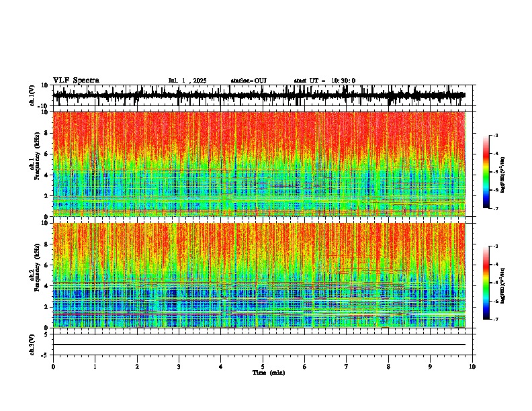
Task: Click time axis tick label "4"
Action: coord(221,367)
